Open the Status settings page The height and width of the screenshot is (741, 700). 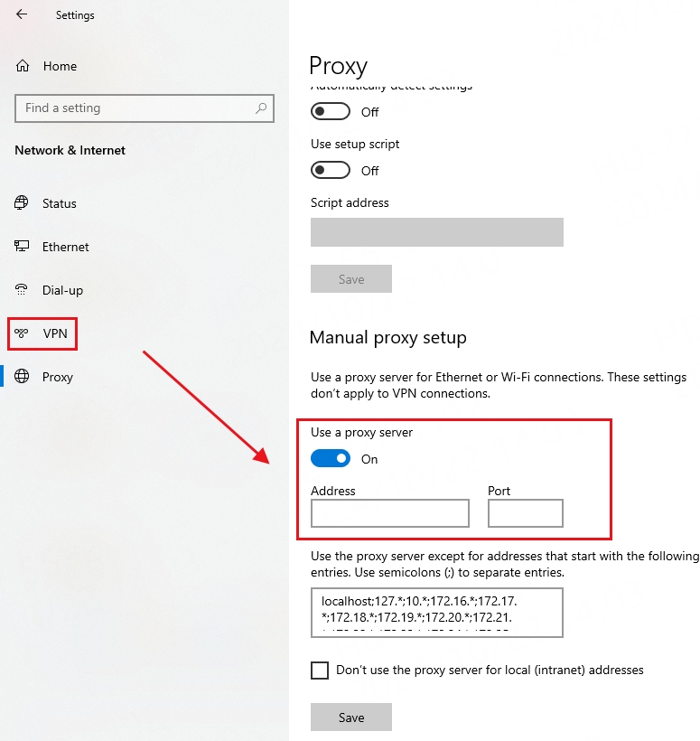coord(60,203)
